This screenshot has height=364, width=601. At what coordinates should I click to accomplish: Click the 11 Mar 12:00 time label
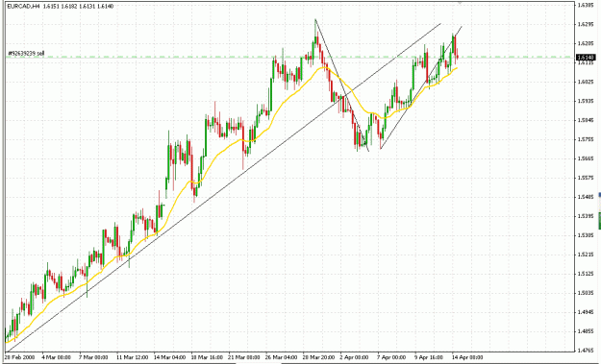pyautogui.click(x=132, y=357)
